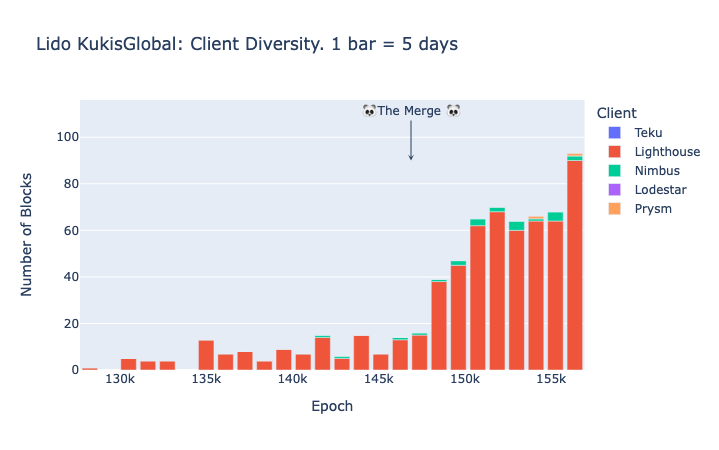Click the Prysm orange legend swatch
Image resolution: width=719 pixels, height=450 pixels.
coord(614,209)
